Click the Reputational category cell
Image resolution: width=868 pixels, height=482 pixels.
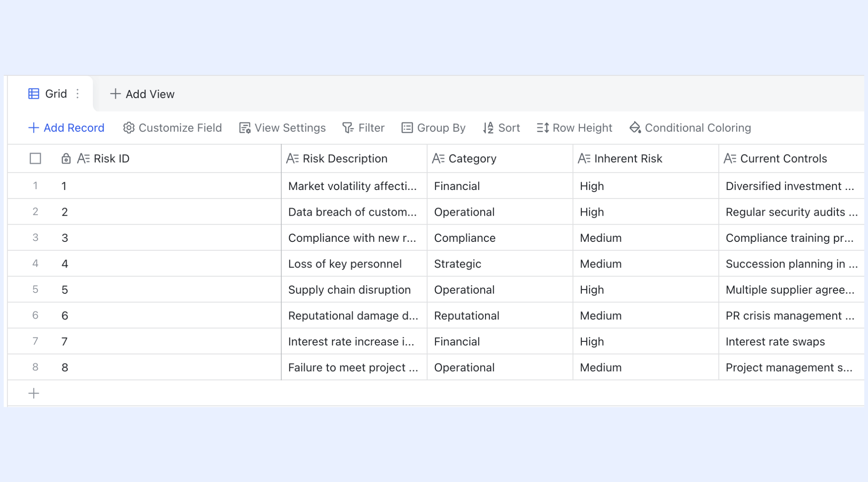point(500,315)
